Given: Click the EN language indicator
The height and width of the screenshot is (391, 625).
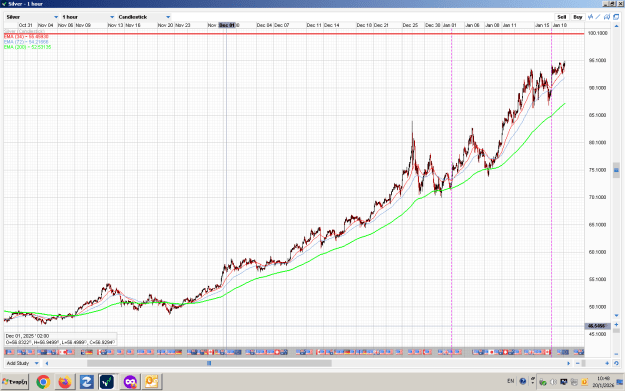Looking at the screenshot, I should click(x=511, y=381).
